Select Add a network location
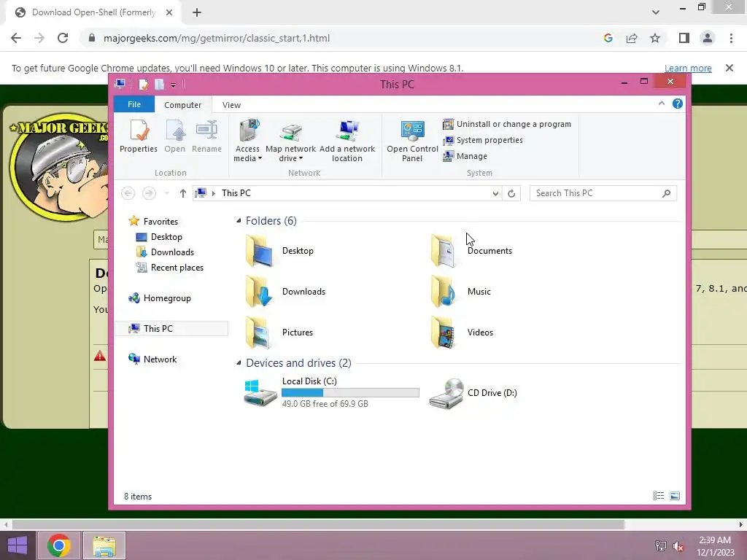 pyautogui.click(x=347, y=141)
